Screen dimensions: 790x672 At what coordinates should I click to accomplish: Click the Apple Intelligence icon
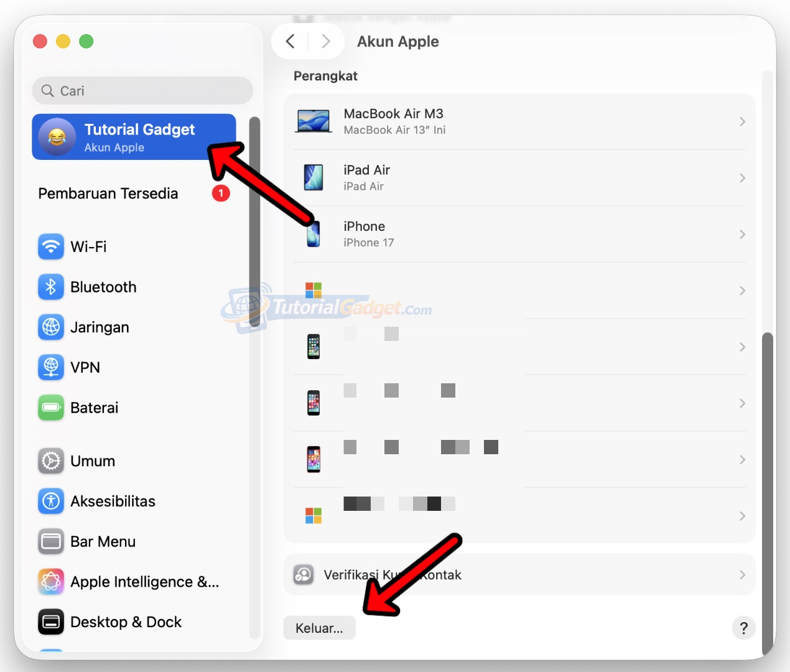click(51, 582)
